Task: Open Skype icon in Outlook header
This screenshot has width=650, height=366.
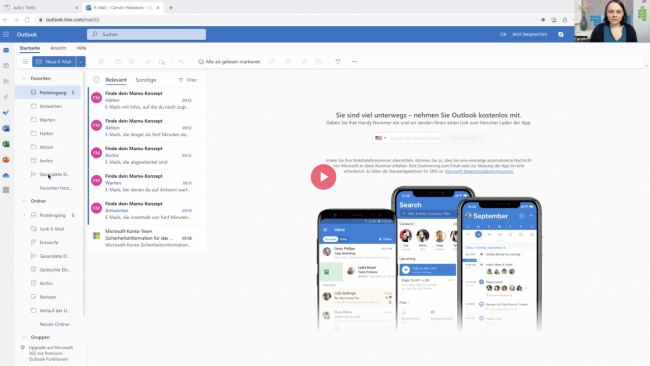Action: click(x=560, y=34)
